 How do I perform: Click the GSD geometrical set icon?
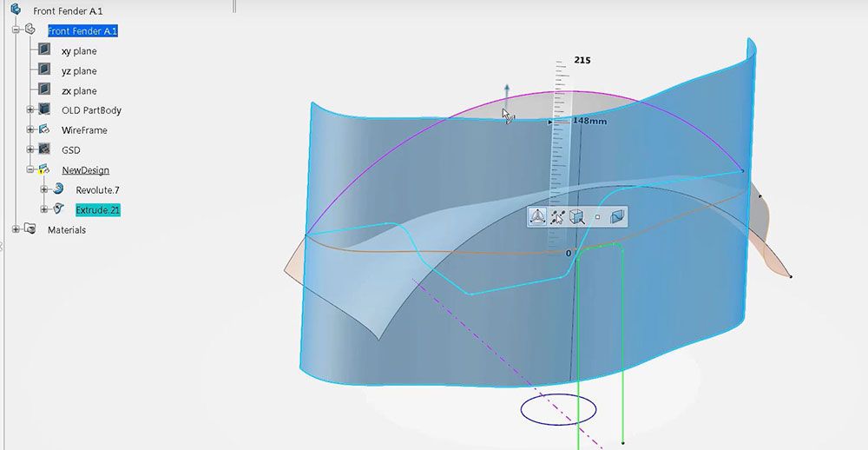[44, 149]
